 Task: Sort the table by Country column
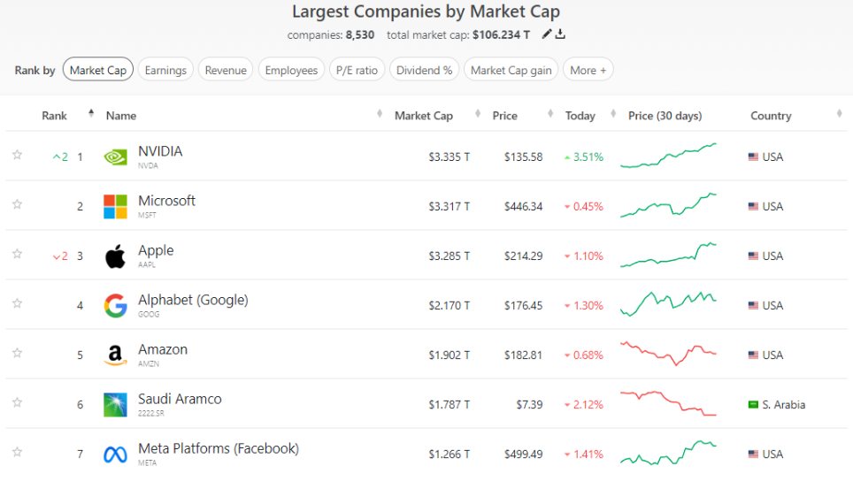pos(771,116)
